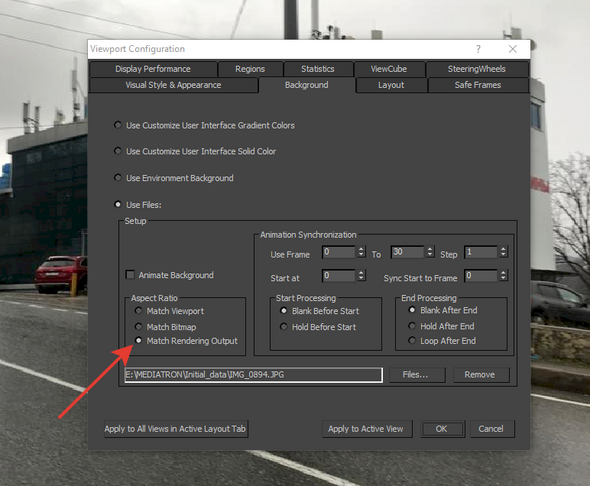Enable the Animate Background checkbox
This screenshot has height=486, width=590.
coord(130,275)
